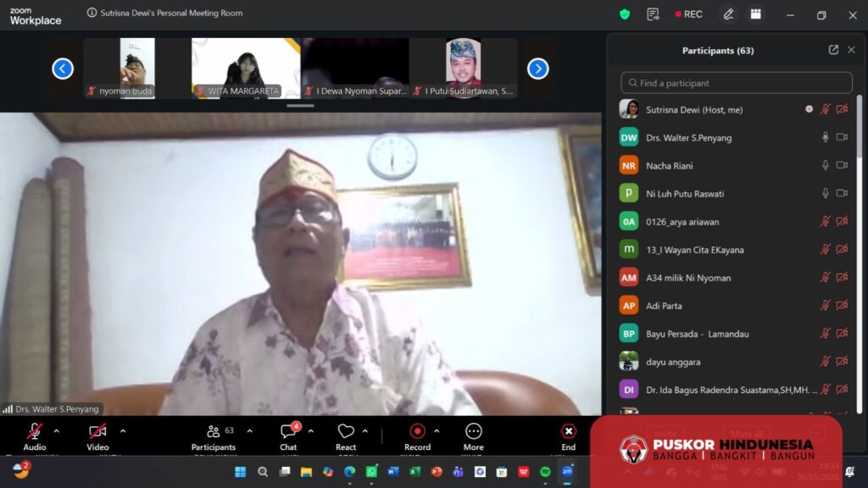Open Windows taskbar Search
This screenshot has height=488, width=868.
click(x=263, y=471)
